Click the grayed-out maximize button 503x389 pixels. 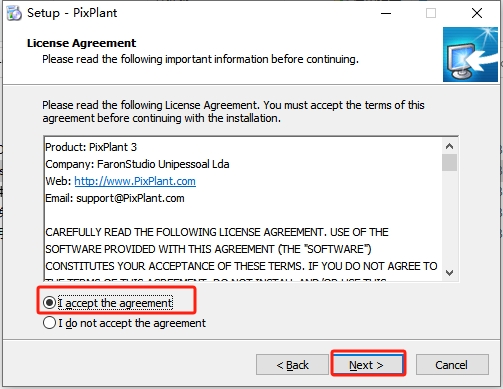coord(431,13)
